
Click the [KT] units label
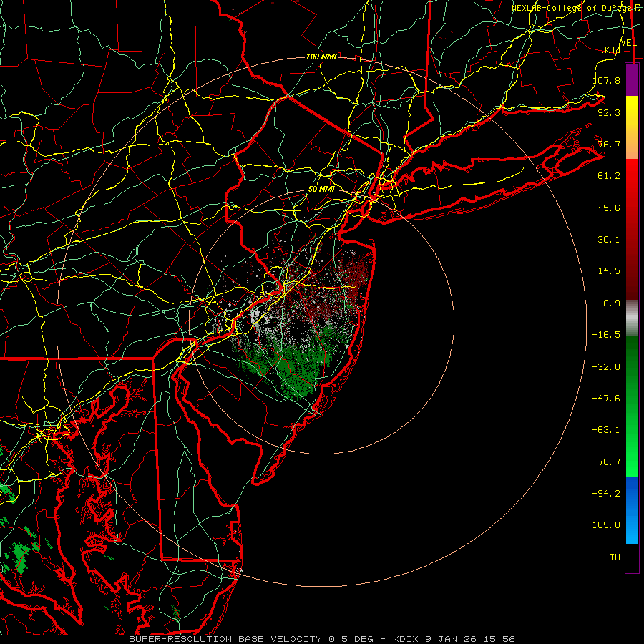pyautogui.click(x=611, y=49)
